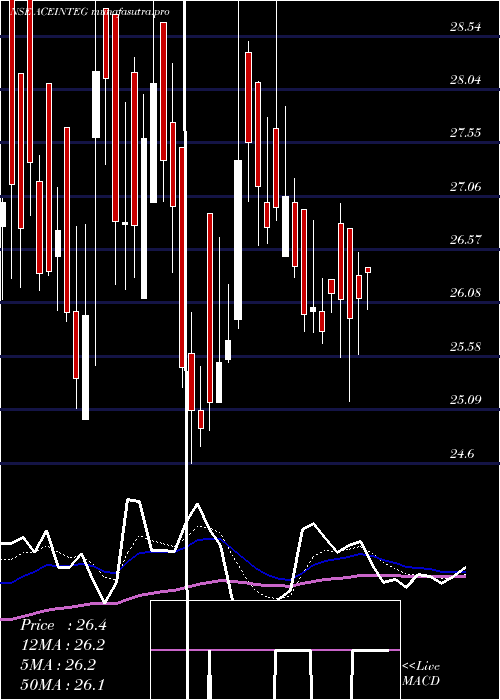Click the NSE ACEINTEG munafasutra.pro title text
This screenshot has width=500, height=700.
(x=89, y=12)
